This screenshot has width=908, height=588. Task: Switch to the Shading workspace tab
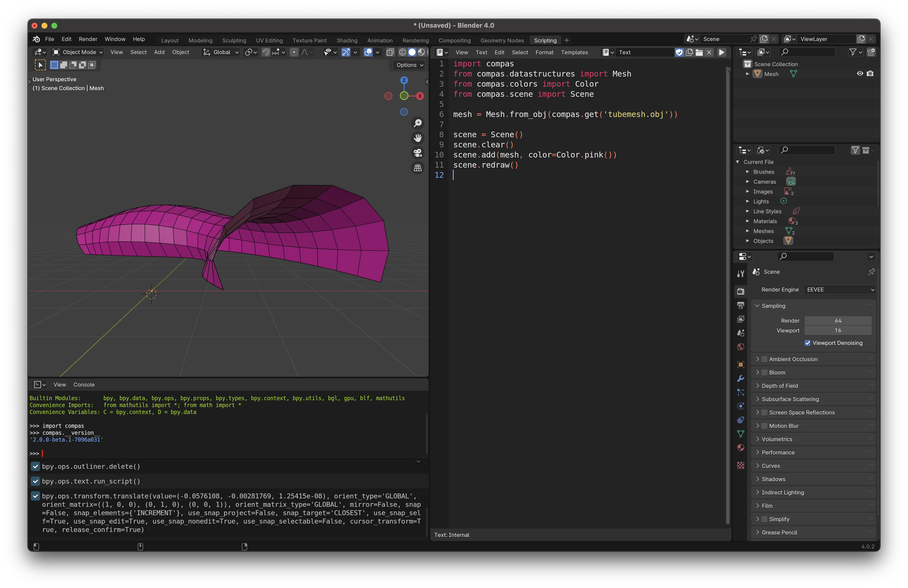coord(347,40)
